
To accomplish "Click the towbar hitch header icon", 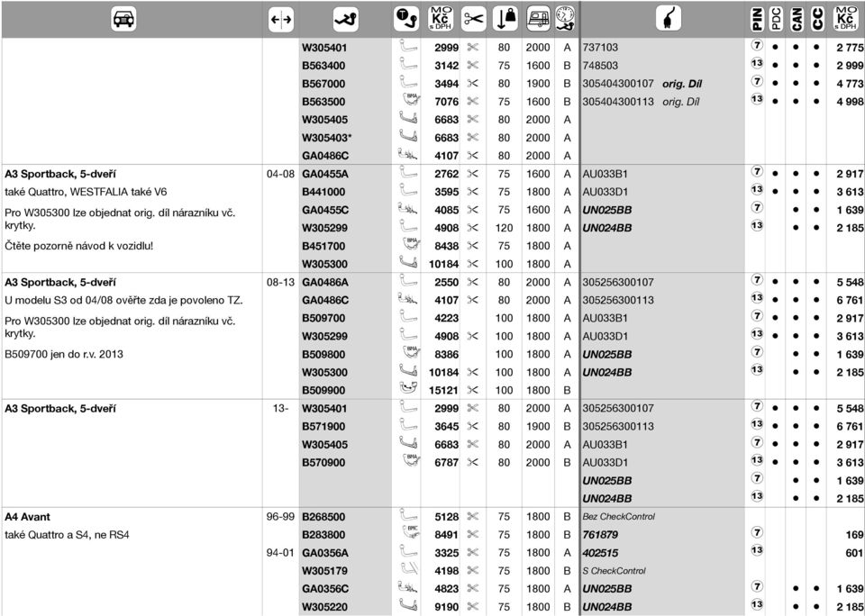I will click(346, 20).
